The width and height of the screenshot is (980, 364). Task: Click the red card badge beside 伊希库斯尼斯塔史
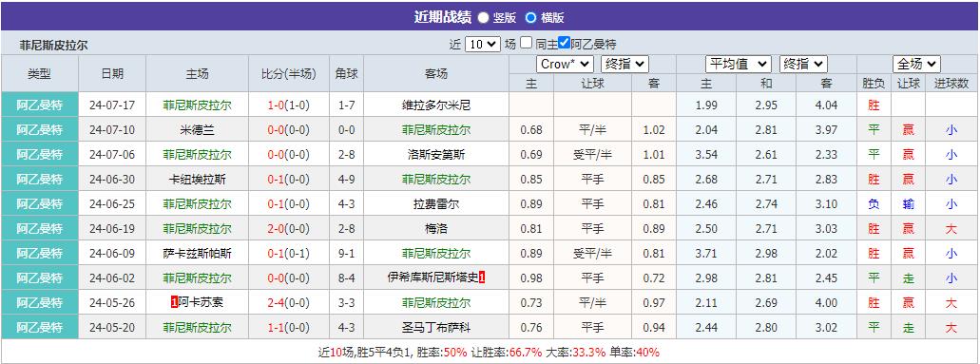482,278
